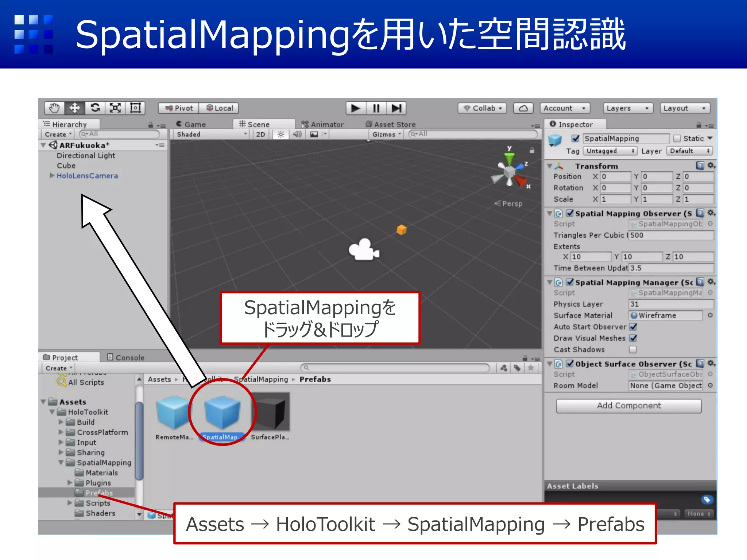Click search by type icon in Project
This screenshot has height=560, width=747.
coord(504,368)
